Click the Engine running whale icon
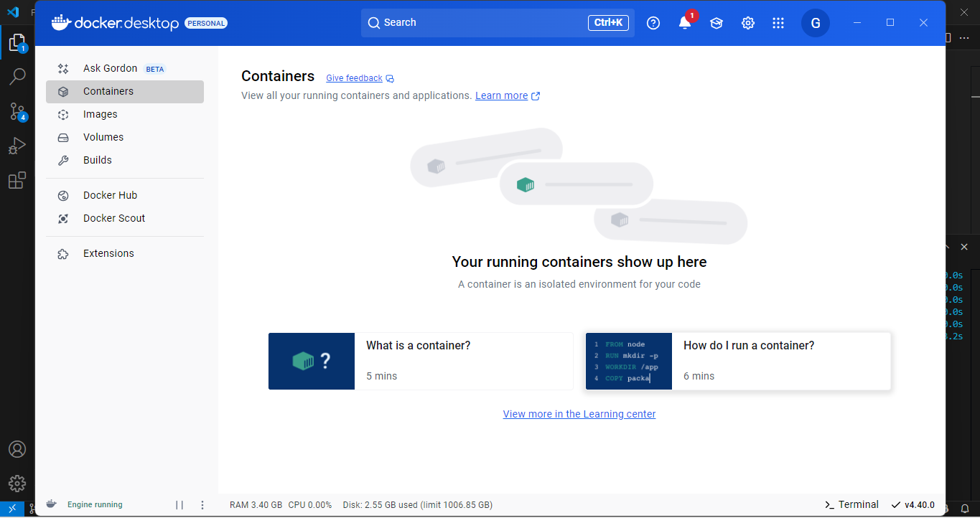Image resolution: width=980 pixels, height=518 pixels. (x=52, y=504)
